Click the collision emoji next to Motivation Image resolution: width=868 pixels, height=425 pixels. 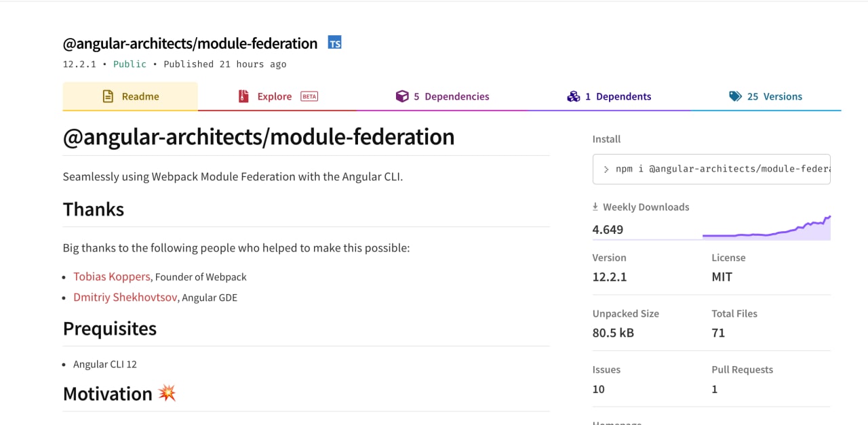167,393
